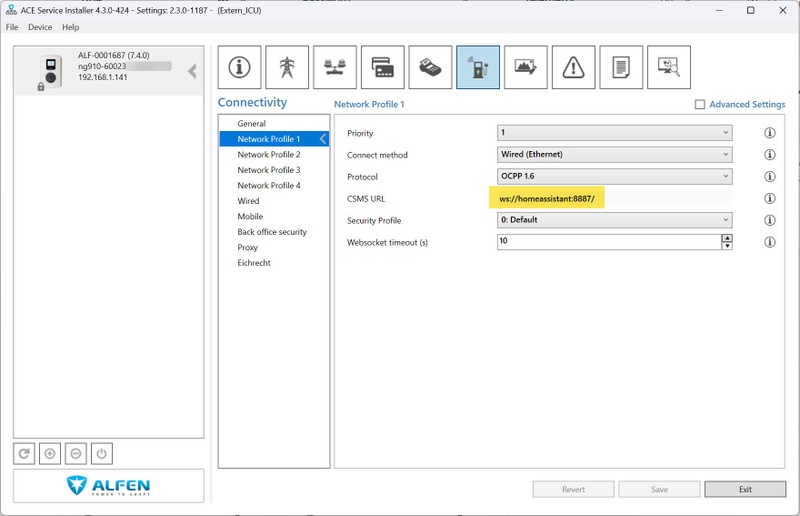Select Mobile in Connectivity list
Viewport: 800px width, 516px height.
(274, 216)
